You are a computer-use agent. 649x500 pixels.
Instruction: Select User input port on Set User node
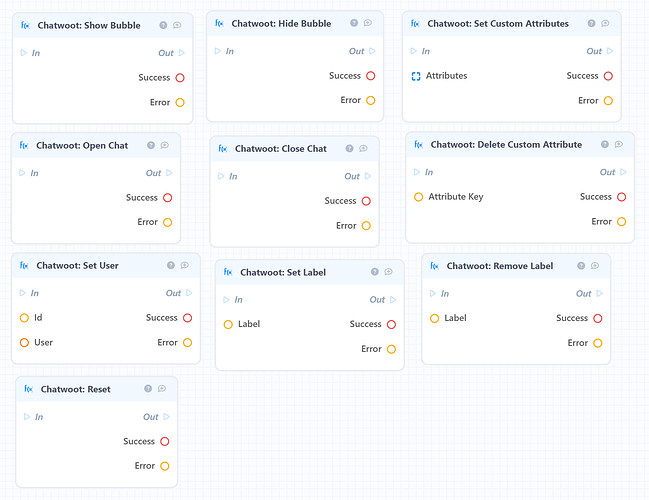coord(24,342)
